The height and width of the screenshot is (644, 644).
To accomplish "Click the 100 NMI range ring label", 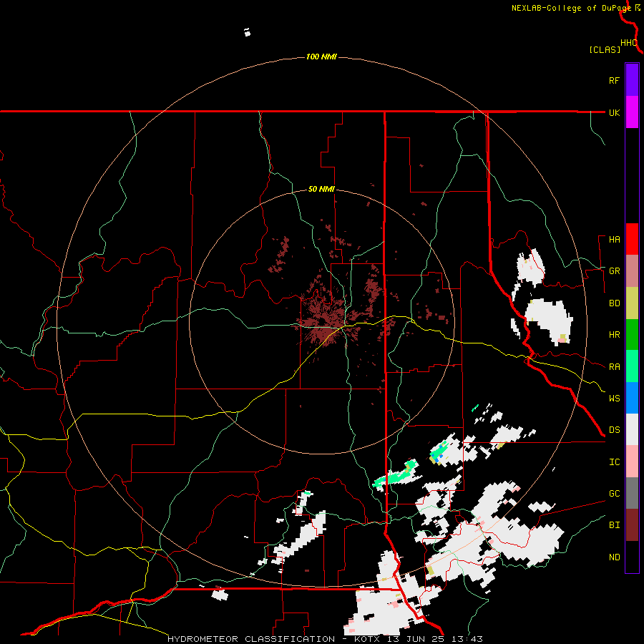I will pos(321,57).
